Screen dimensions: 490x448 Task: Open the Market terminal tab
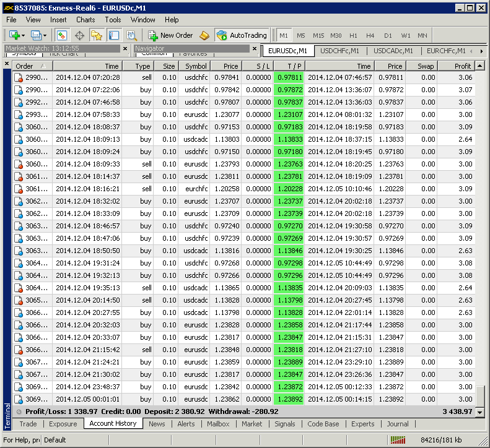[x=252, y=424]
